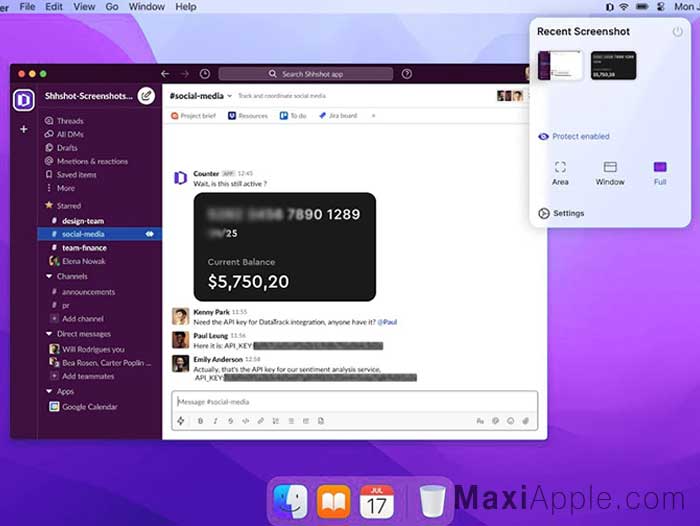Screen dimensions: 700x526
Task: Open the announcements channel
Action: tap(88, 292)
